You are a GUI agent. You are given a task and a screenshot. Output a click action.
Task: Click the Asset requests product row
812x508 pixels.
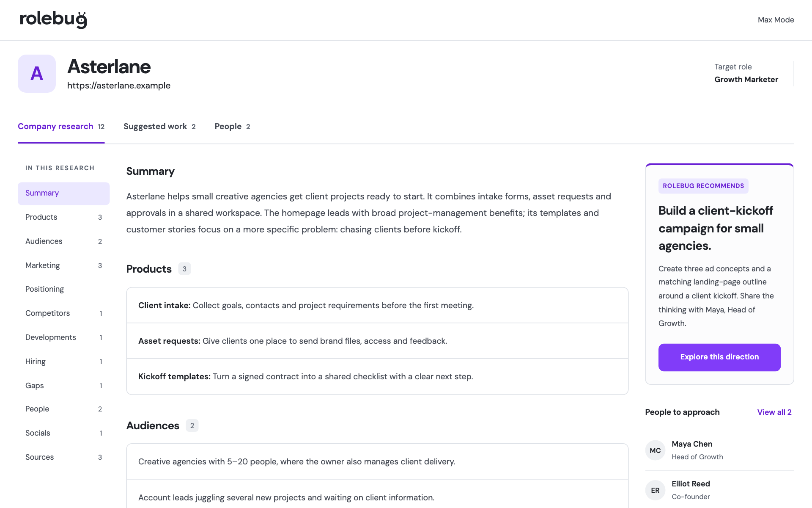coord(377,341)
